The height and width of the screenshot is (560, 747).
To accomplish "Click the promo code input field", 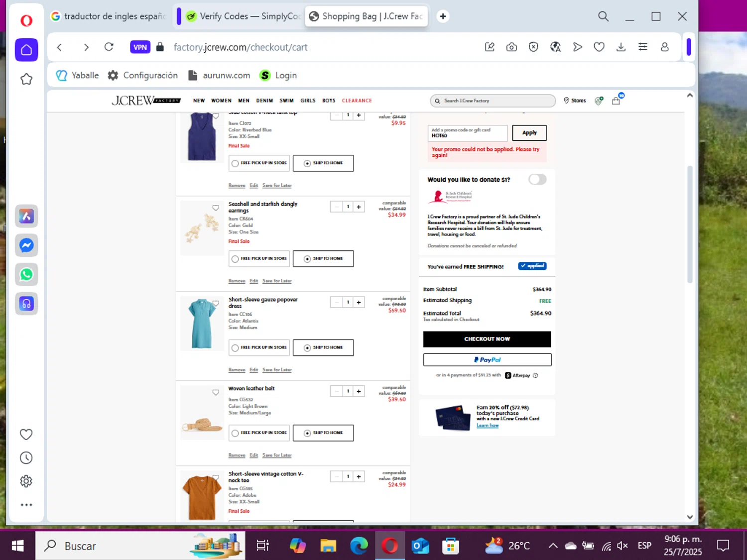I will tap(468, 133).
